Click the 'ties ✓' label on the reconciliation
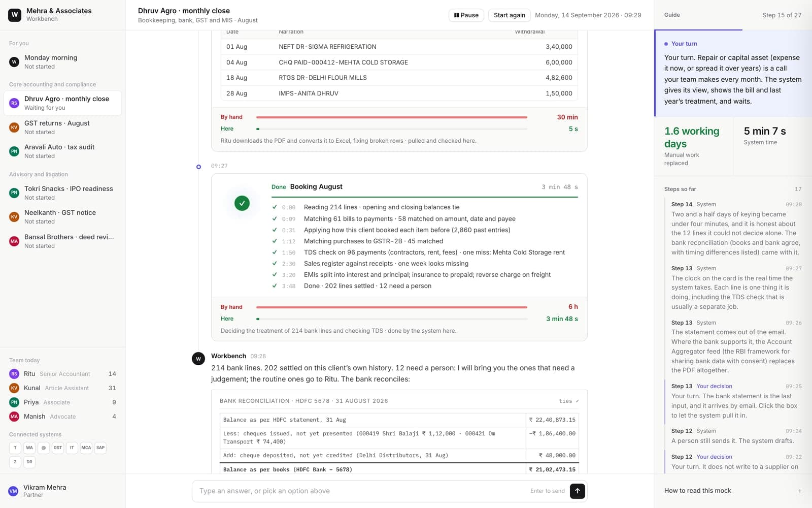Image resolution: width=812 pixels, height=508 pixels. click(x=569, y=401)
